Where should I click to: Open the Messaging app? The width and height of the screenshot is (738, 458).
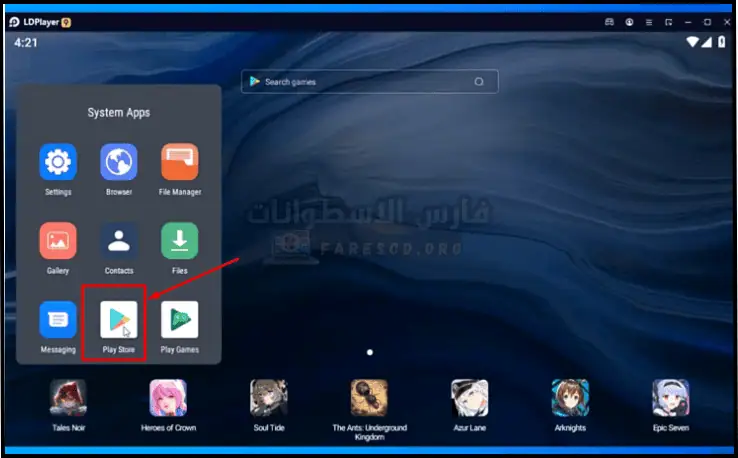[58, 320]
